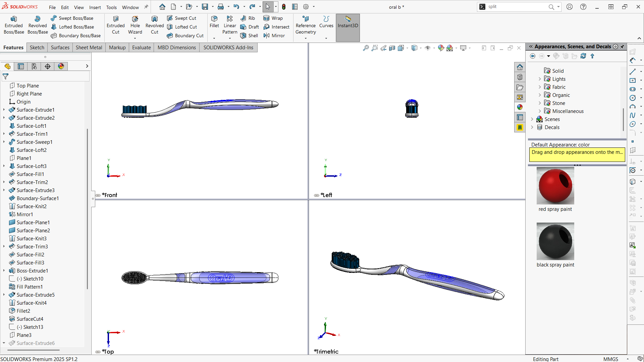The image size is (644, 362).
Task: Apply the Fillet tool
Action: coord(214,22)
